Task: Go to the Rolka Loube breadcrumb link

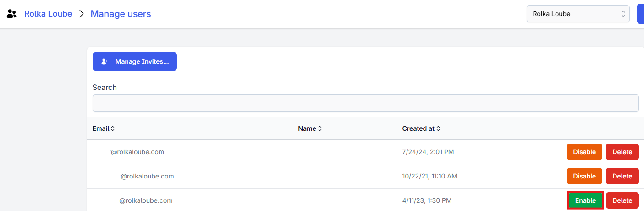Action: click(48, 14)
